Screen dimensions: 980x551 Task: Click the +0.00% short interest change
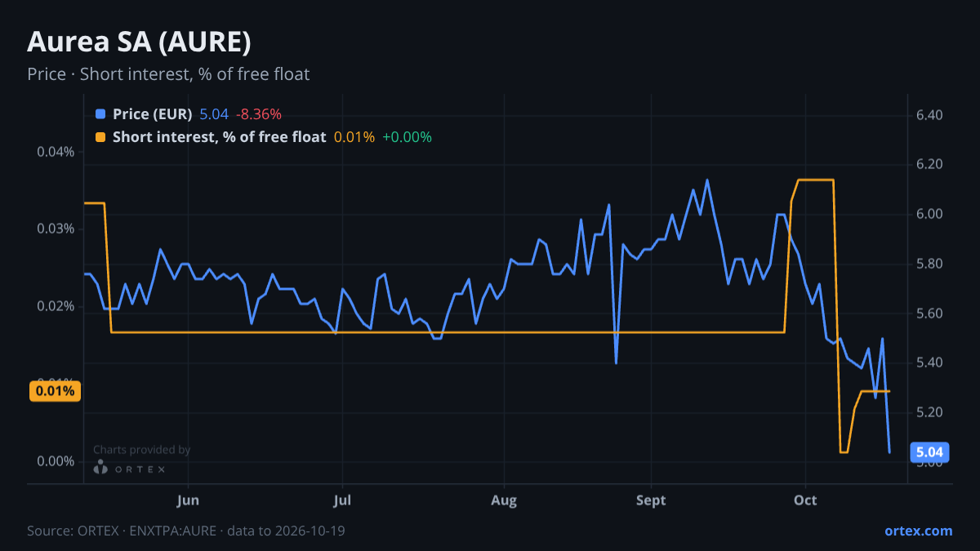point(407,137)
